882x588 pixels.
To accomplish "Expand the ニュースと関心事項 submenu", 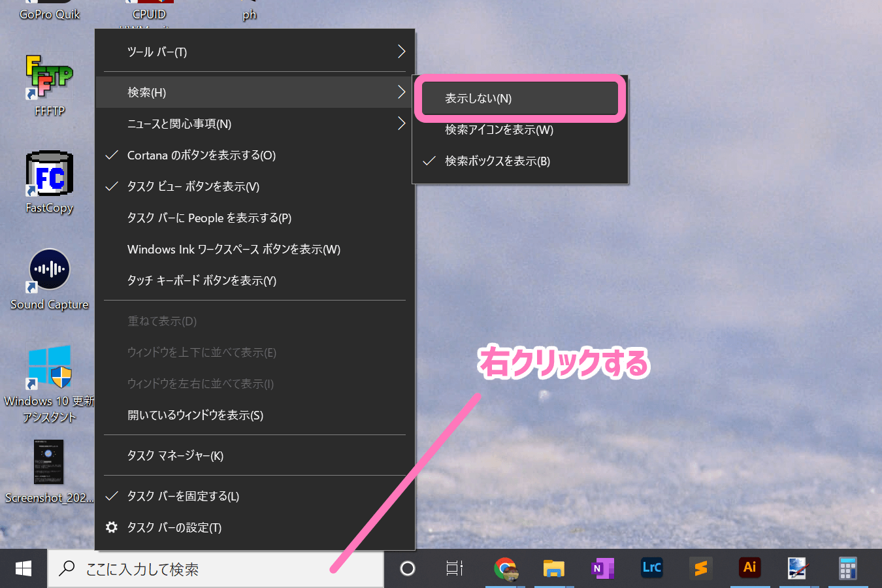I will 255,124.
